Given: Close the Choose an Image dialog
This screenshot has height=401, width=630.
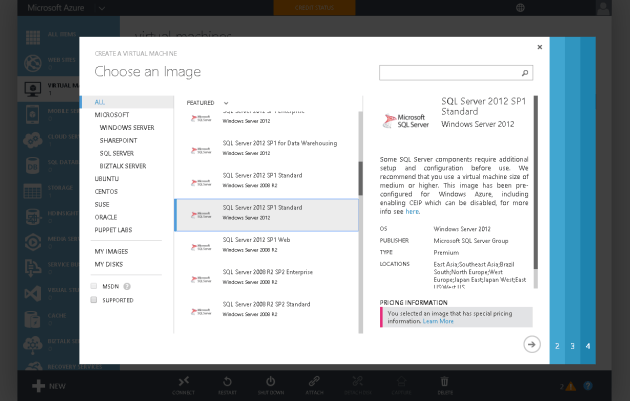Looking at the screenshot, I should [540, 47].
